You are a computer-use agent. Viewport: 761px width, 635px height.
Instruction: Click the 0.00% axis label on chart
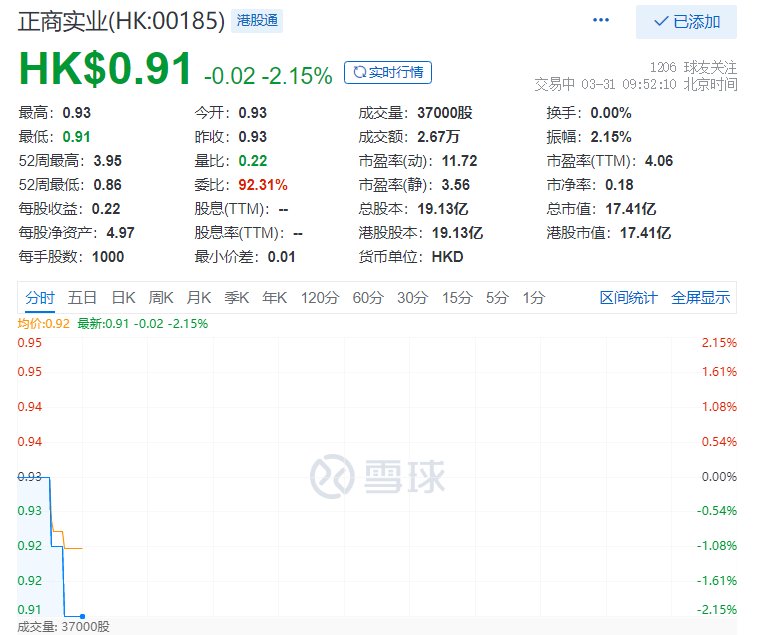(x=719, y=477)
